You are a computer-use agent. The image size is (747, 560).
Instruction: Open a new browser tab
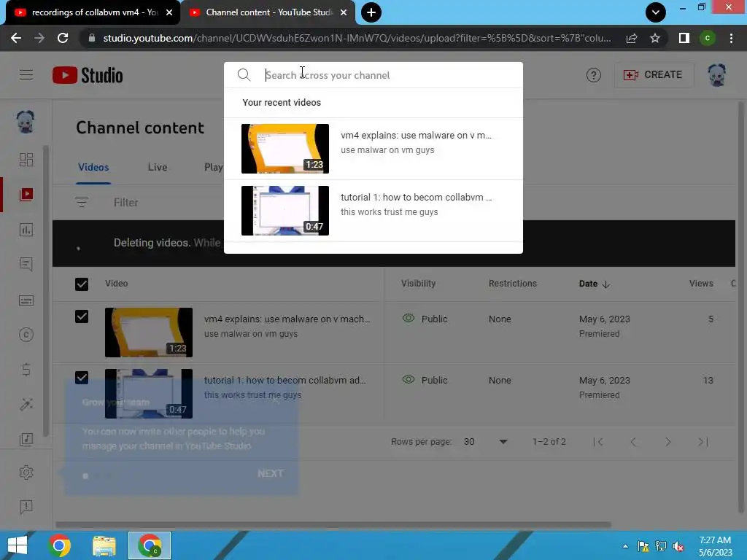coord(371,12)
